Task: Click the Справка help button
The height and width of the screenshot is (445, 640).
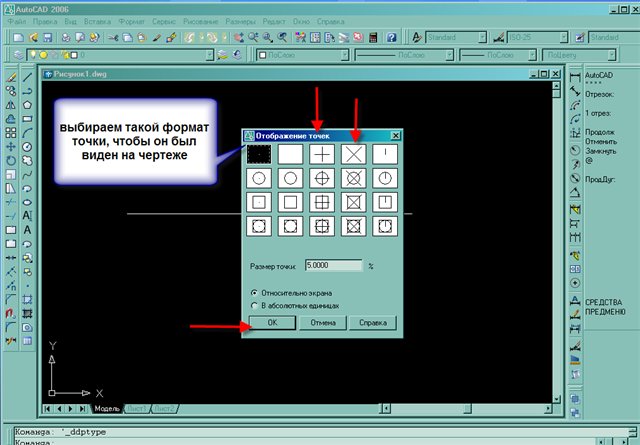Action: tap(372, 323)
